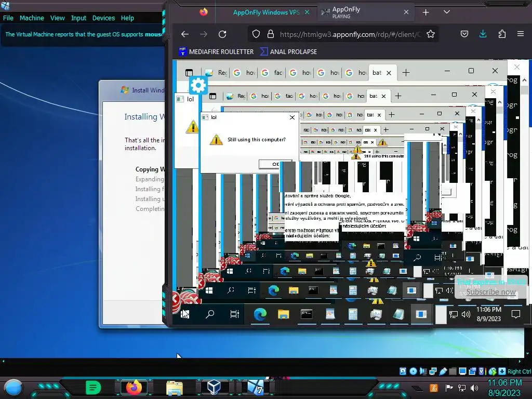Open the AppOnFly gear settings overlay
This screenshot has height=399, width=532.
click(198, 86)
